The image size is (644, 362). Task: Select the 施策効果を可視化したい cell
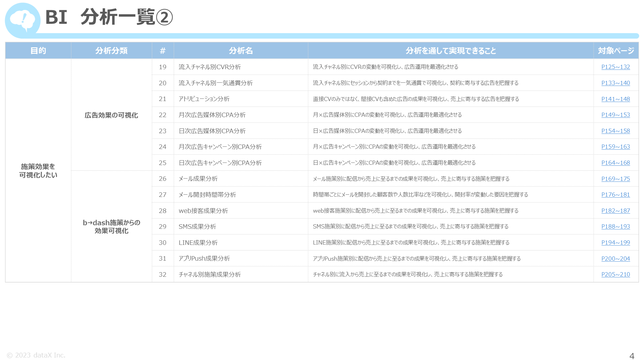[38, 171]
